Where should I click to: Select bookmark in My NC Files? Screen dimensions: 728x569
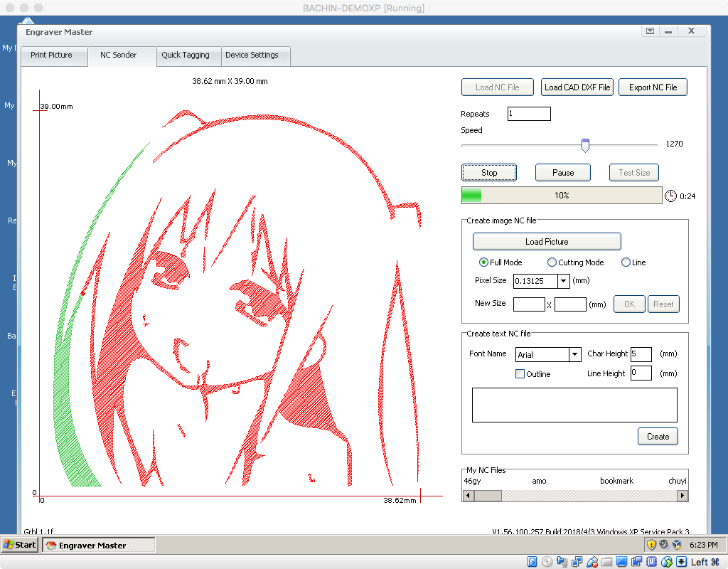[x=616, y=481]
